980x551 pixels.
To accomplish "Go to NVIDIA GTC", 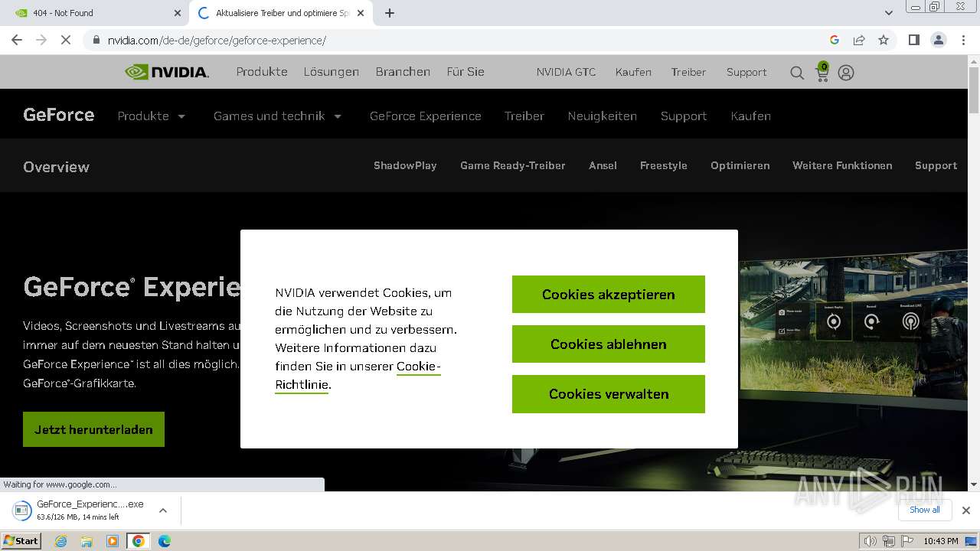I will (566, 72).
